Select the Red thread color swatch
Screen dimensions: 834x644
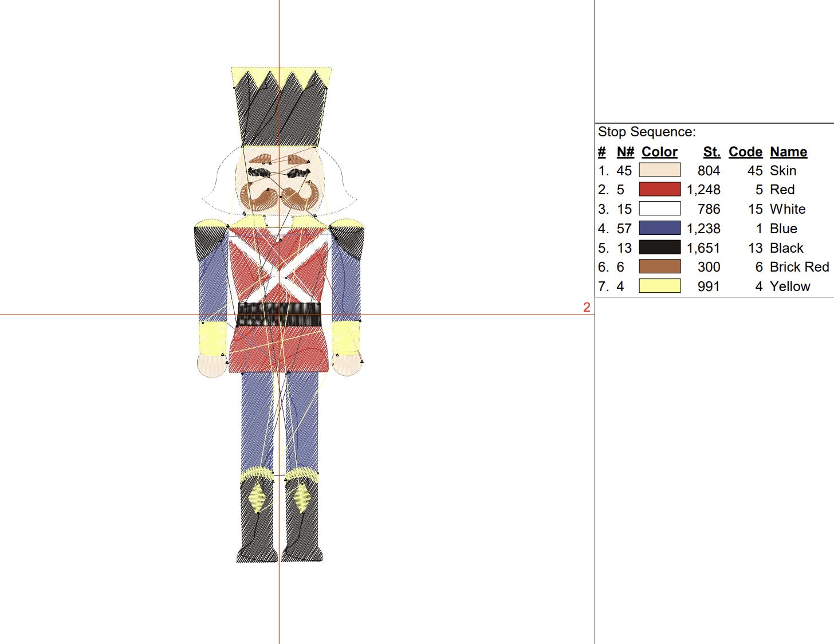[659, 190]
